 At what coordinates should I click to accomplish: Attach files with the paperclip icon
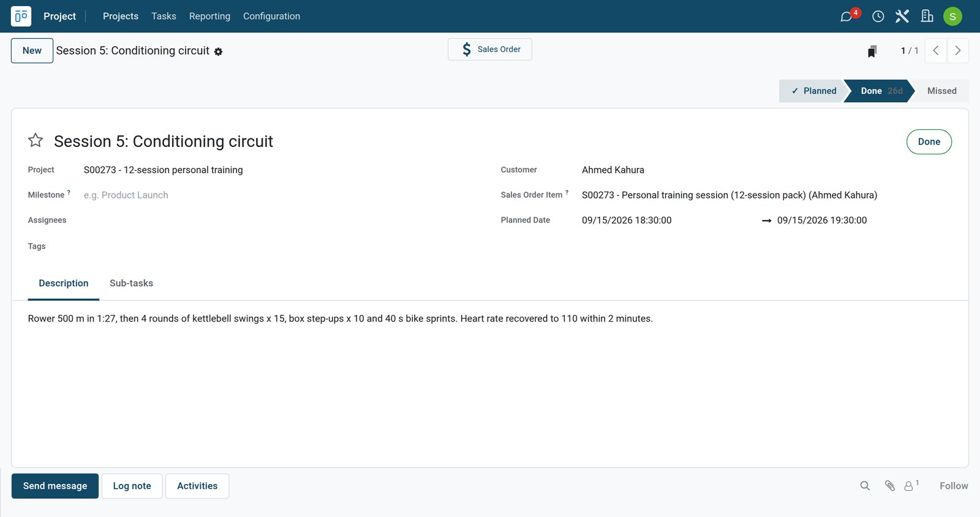point(890,486)
